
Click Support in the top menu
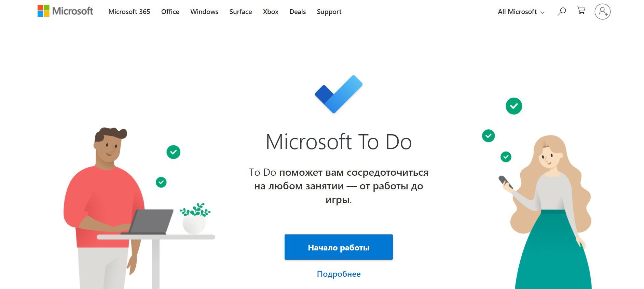pos(329,12)
